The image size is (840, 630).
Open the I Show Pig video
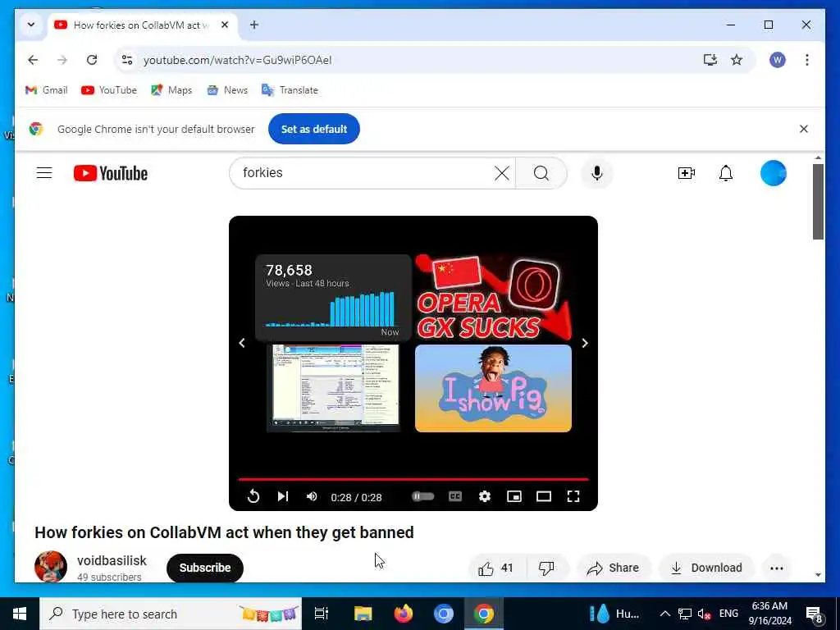493,388
